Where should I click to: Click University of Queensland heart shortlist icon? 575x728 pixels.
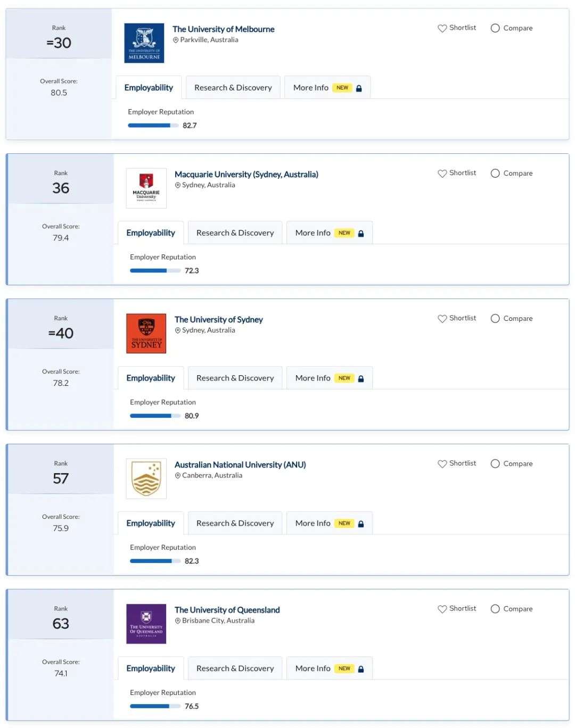[442, 609]
